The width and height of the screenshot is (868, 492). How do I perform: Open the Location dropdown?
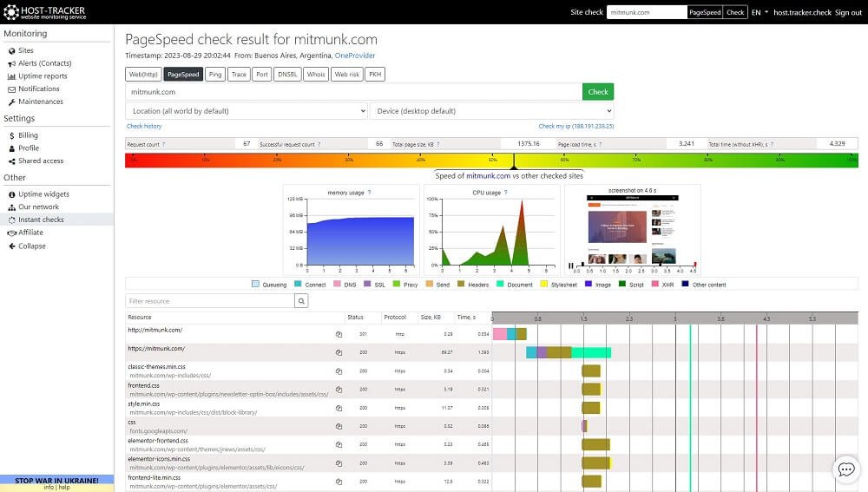tap(247, 111)
